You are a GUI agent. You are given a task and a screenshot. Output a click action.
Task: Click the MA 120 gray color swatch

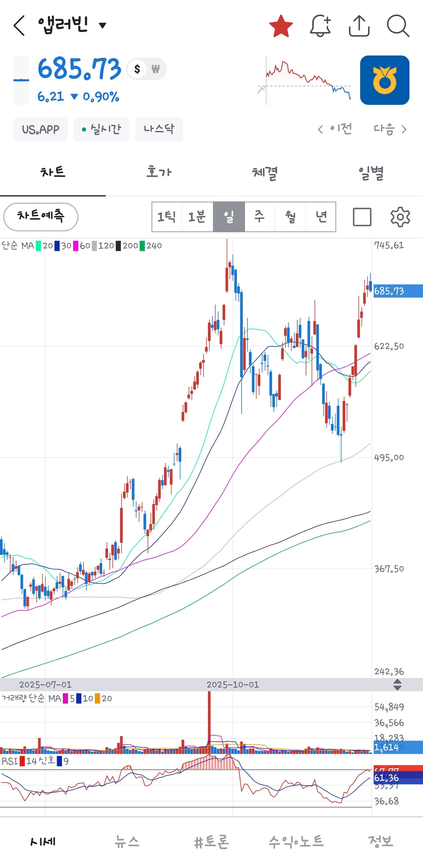[94, 246]
